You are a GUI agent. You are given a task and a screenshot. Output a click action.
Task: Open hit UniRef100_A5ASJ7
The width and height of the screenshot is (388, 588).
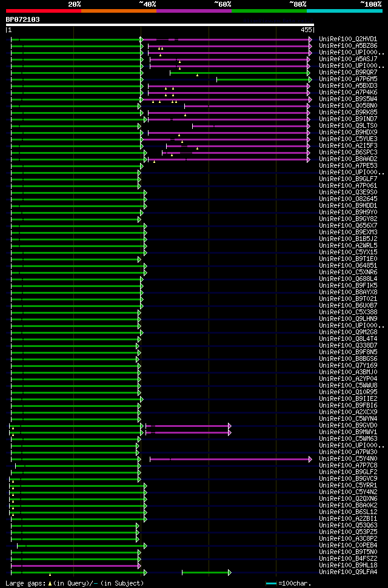tap(348, 59)
